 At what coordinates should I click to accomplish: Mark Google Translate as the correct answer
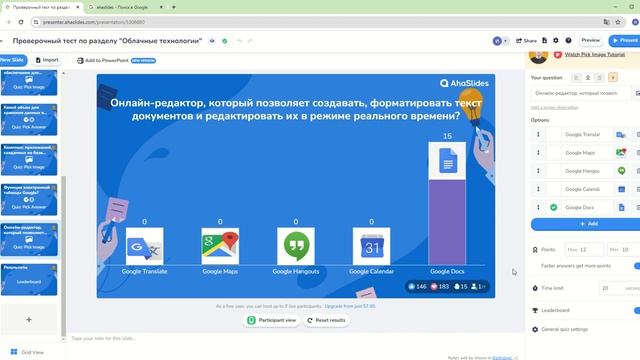(553, 134)
